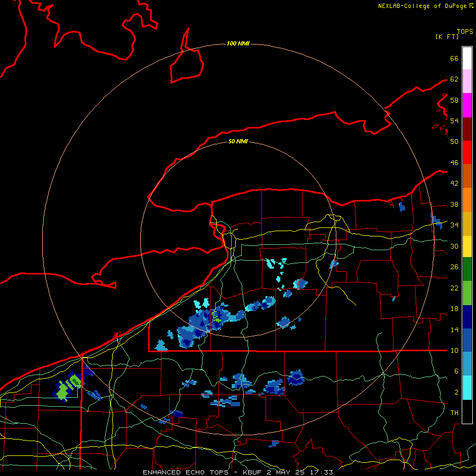Click the "TH" threshold legend label
476x476 pixels.
(454, 413)
